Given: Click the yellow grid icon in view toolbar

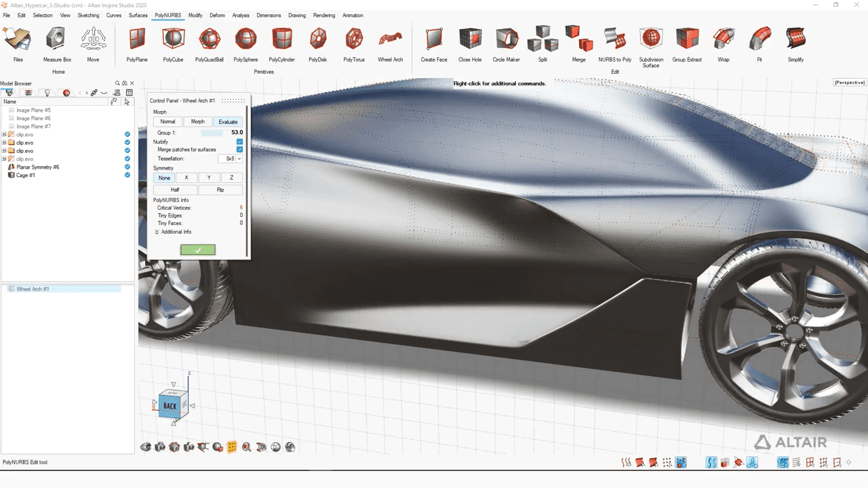Looking at the screenshot, I should 232,447.
